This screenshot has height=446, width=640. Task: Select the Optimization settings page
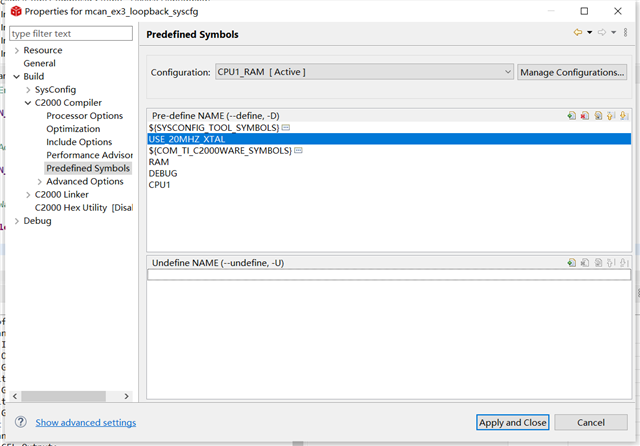pos(73,129)
